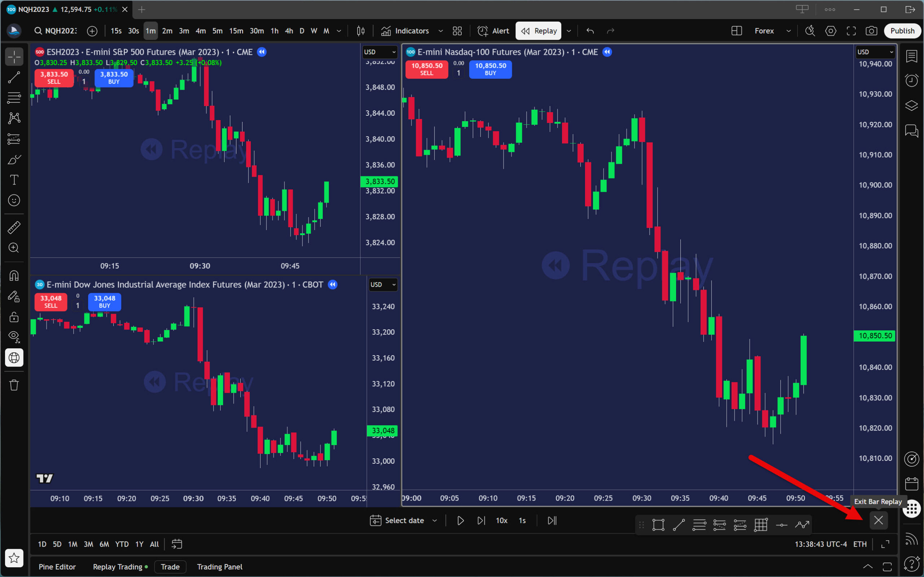Click the trash icon to remove drawings

(x=14, y=385)
